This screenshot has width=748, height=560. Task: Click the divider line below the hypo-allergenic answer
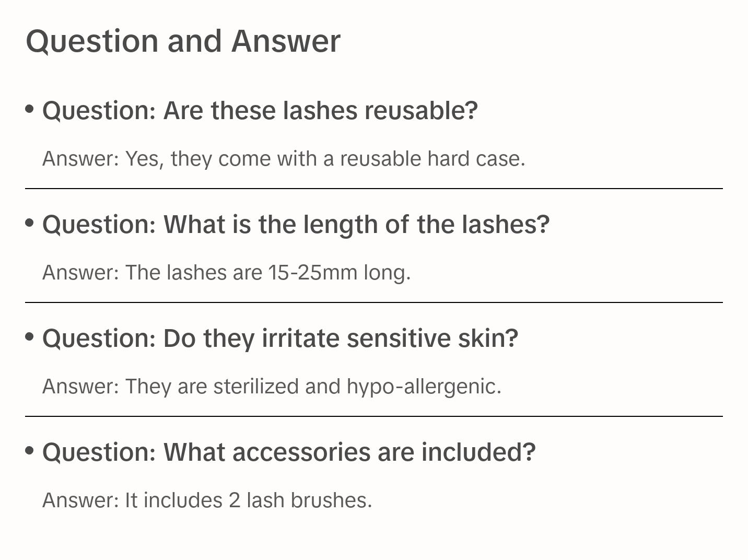point(374,416)
